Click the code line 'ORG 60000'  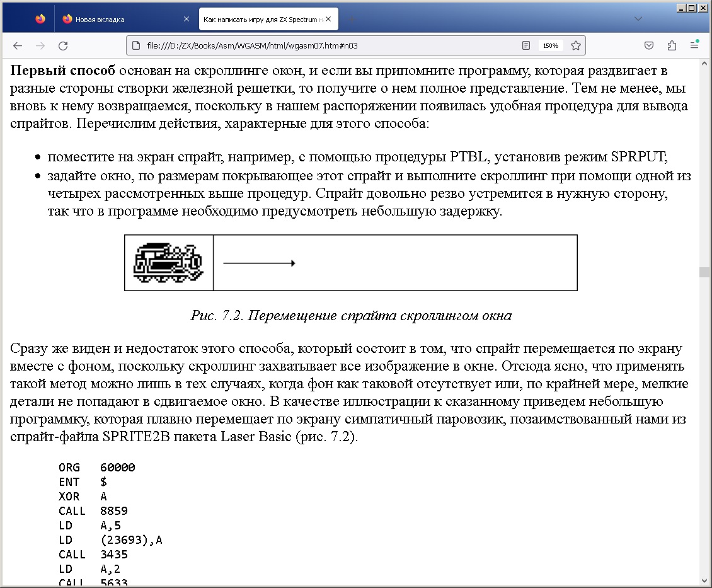click(x=97, y=467)
